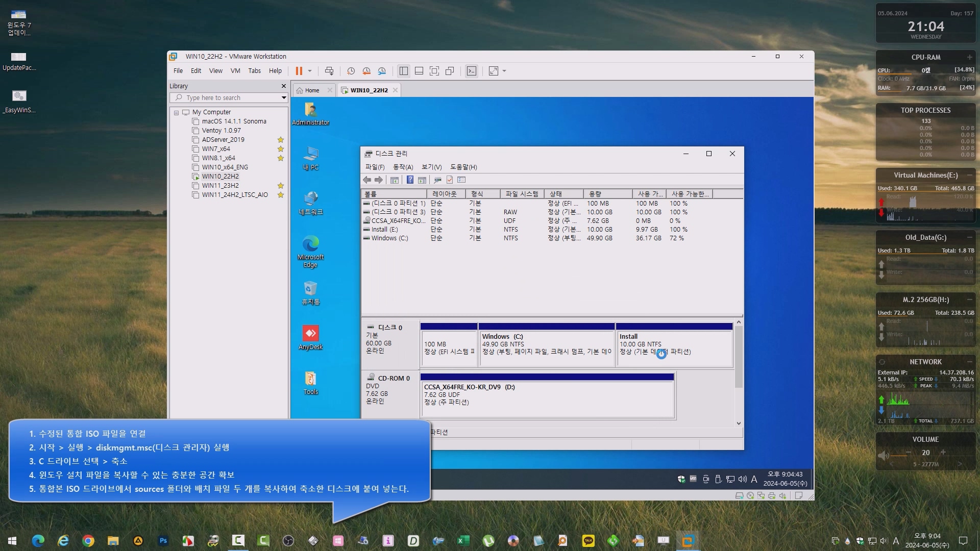Toggle the library sidebar visibility
The width and height of the screenshot is (980, 551).
coord(404,71)
